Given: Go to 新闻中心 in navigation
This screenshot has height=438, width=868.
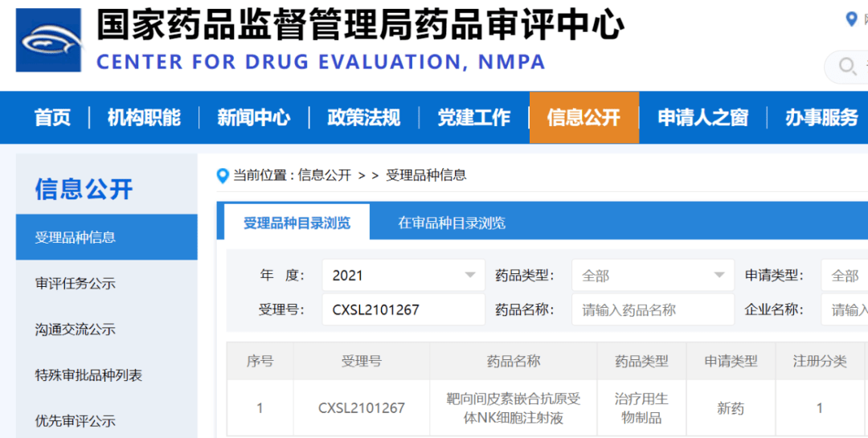Looking at the screenshot, I should coord(253,117).
